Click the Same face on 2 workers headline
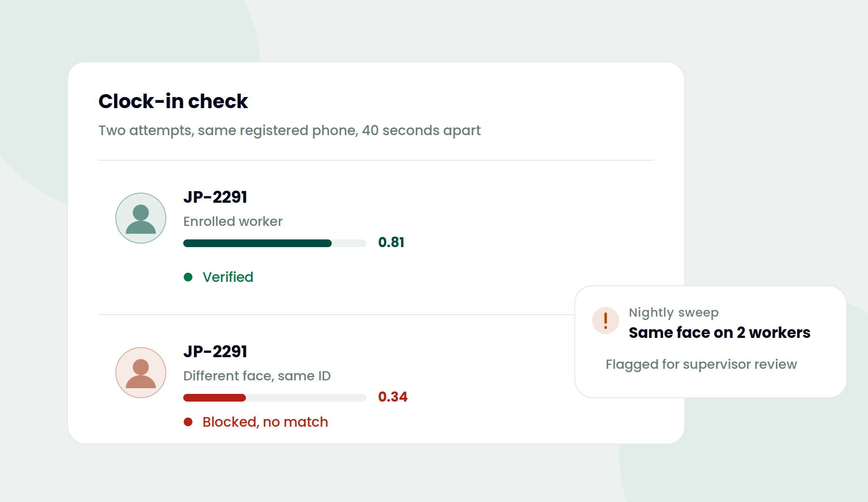This screenshot has height=502, width=868. (x=719, y=333)
